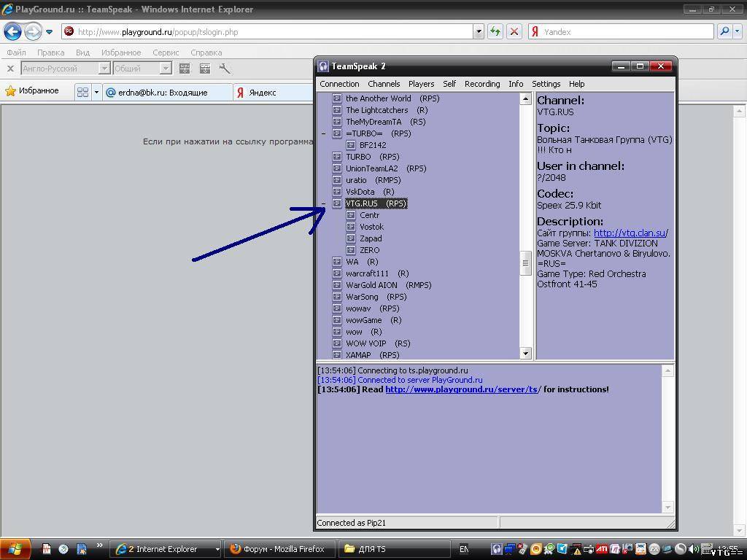The image size is (747, 560).
Task: Click the channel icon beside WOW VOIP
Action: pyautogui.click(x=337, y=343)
